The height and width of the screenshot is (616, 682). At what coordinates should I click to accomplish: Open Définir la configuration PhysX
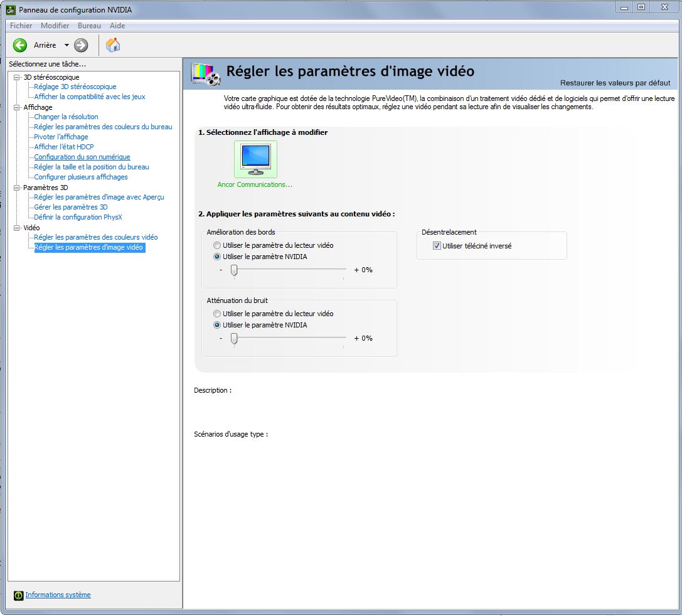pyautogui.click(x=78, y=218)
